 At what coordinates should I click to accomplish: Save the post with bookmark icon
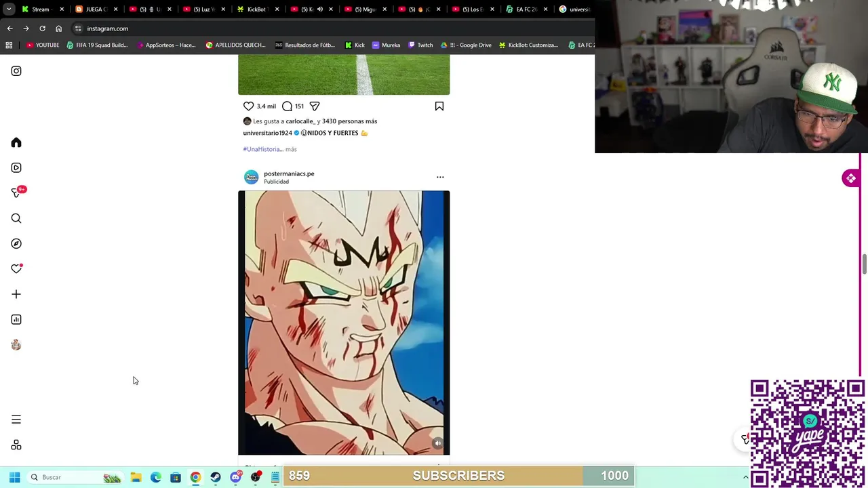pyautogui.click(x=439, y=106)
